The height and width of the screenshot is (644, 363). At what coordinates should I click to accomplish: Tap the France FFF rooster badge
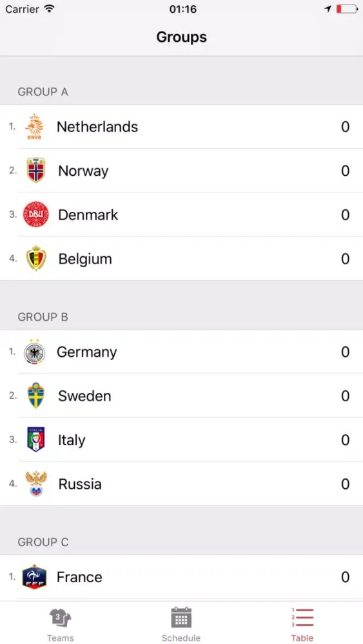point(35,576)
